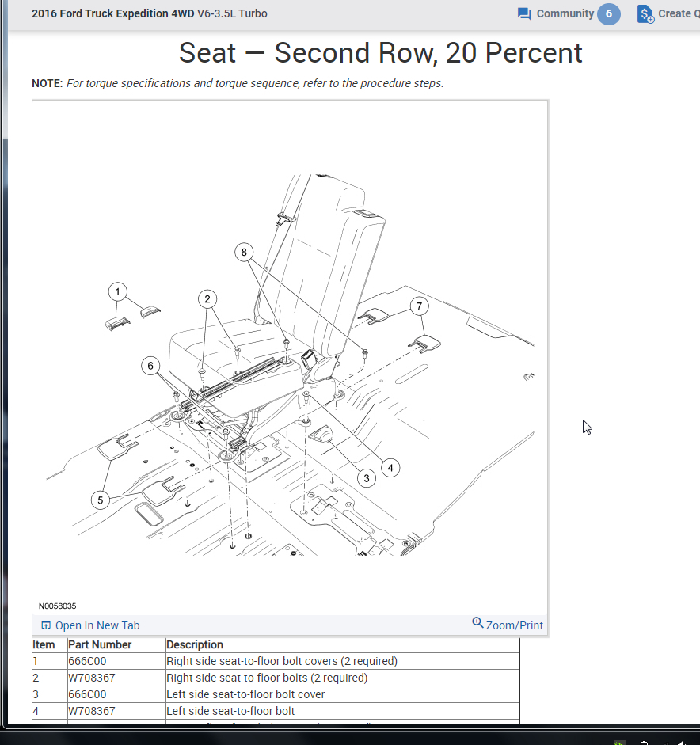The width and height of the screenshot is (700, 745).
Task: Open the Community discussions label
Action: [x=565, y=13]
